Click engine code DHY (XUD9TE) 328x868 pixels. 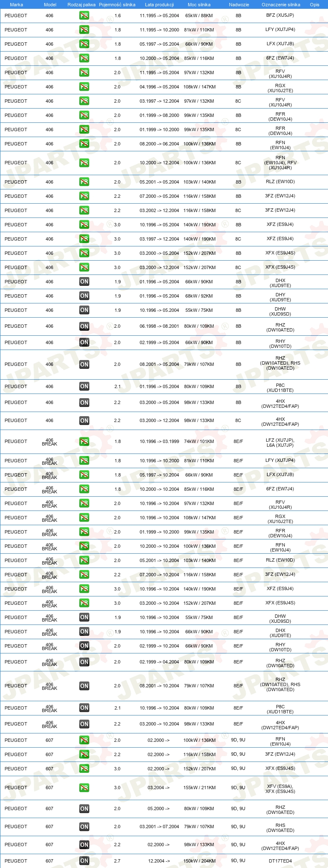tap(280, 297)
